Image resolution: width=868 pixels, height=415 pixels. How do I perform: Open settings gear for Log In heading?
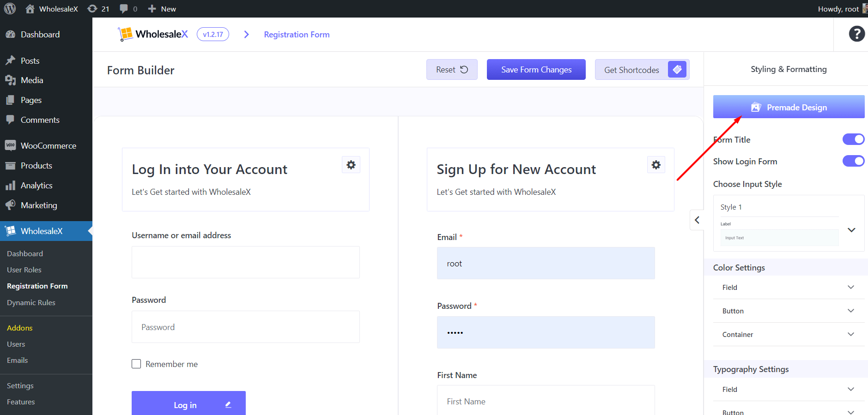(x=351, y=165)
